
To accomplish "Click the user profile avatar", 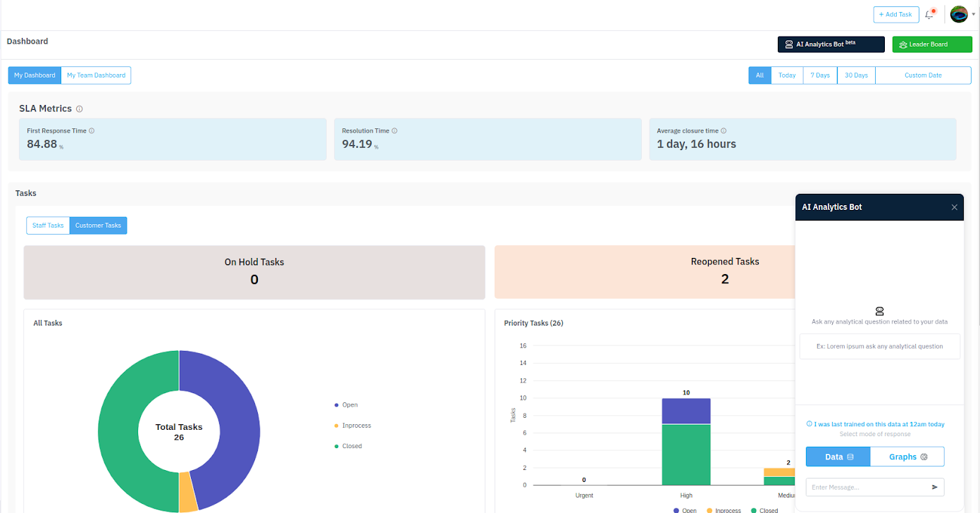I will (x=959, y=14).
